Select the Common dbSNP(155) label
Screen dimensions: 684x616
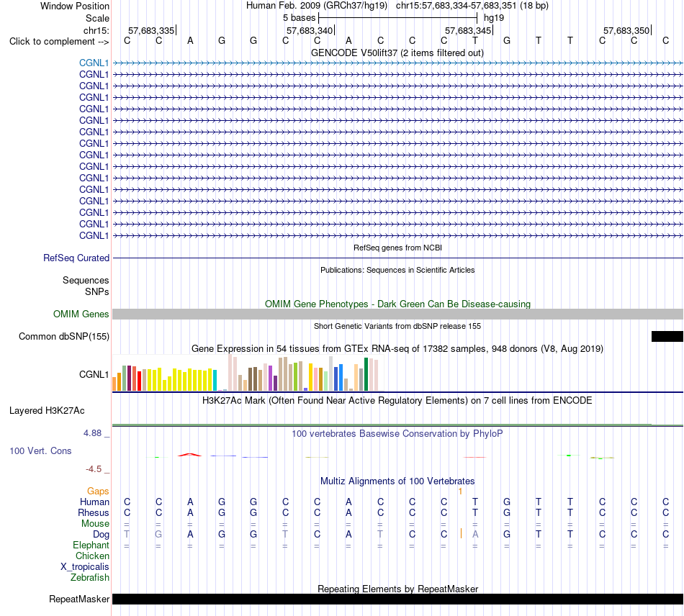[64, 336]
